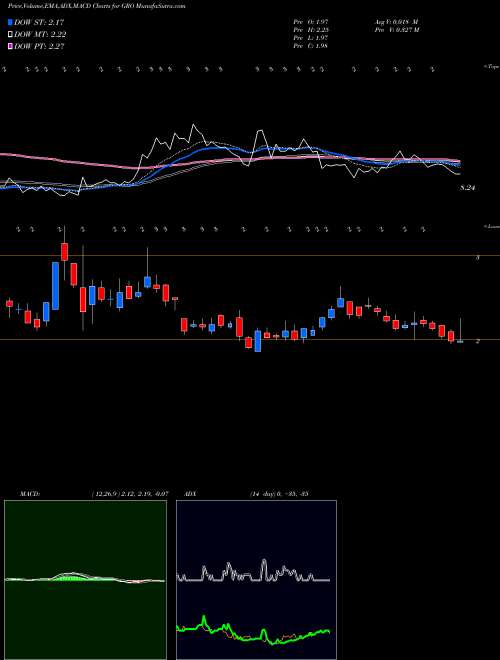
Task: Click the 'Pre H: 2.25' high value
Action: click(x=311, y=30)
